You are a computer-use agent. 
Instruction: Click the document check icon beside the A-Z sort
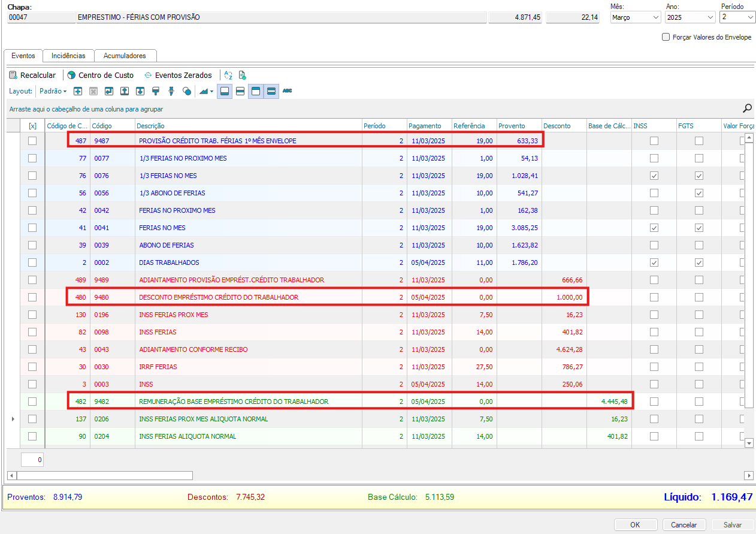pos(243,76)
